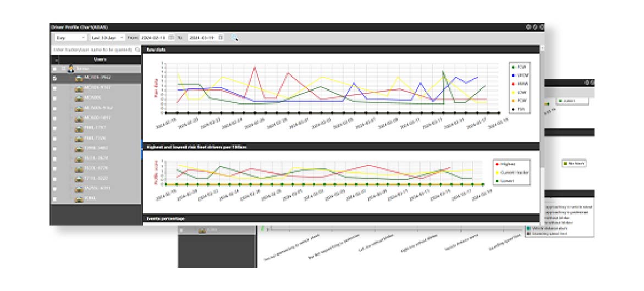Click the user avatar icon at the tree root
644x291 pixels.
70,69
